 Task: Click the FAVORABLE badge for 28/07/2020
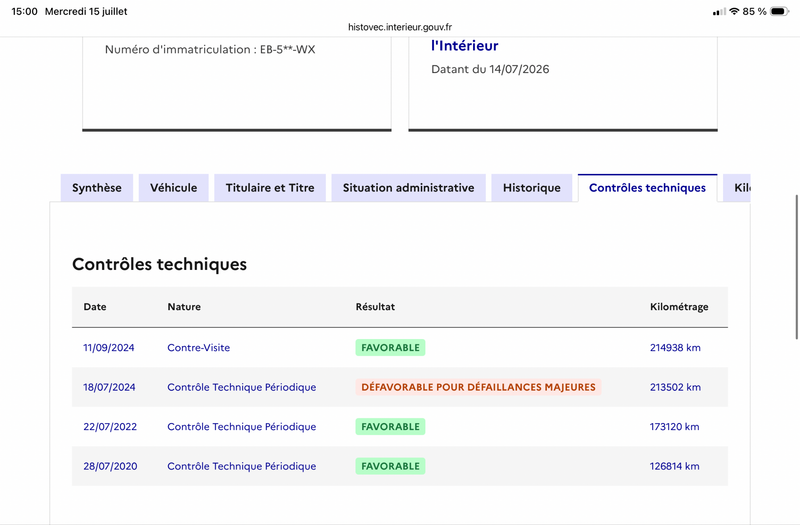point(390,466)
